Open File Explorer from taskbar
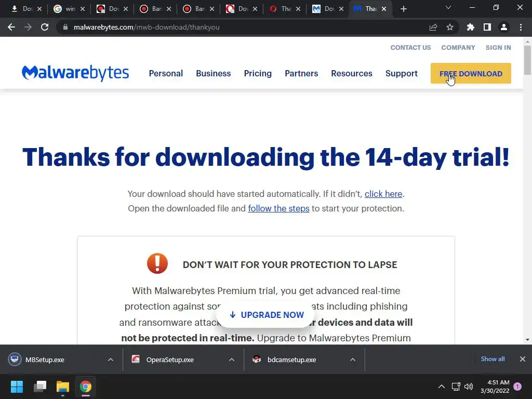Viewport: 532px width, 399px height. 63,387
